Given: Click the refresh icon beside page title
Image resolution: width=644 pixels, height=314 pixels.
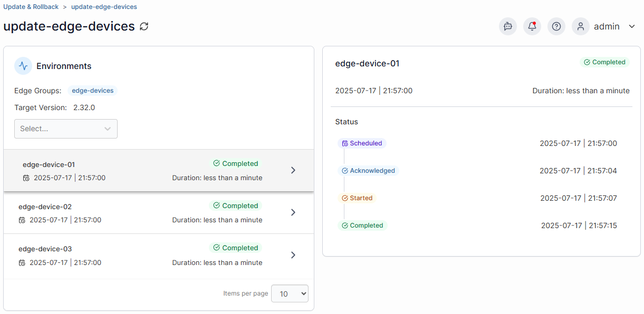Looking at the screenshot, I should point(144,26).
